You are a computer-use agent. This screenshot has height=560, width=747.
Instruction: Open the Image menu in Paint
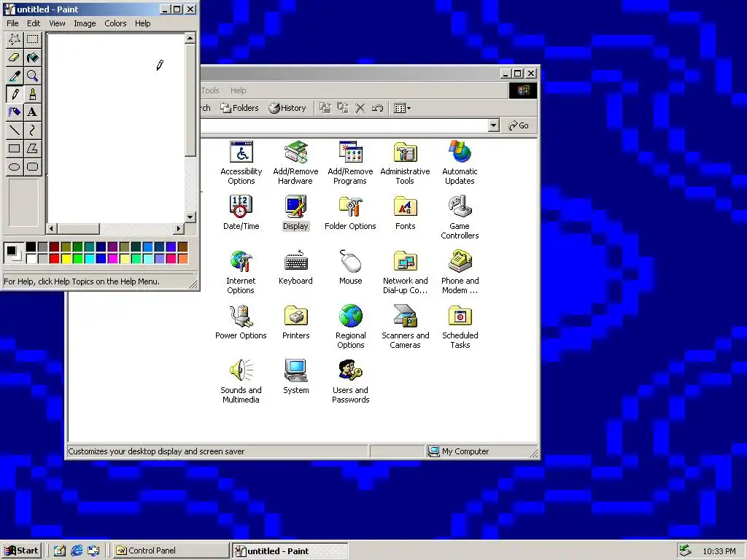pyautogui.click(x=85, y=23)
